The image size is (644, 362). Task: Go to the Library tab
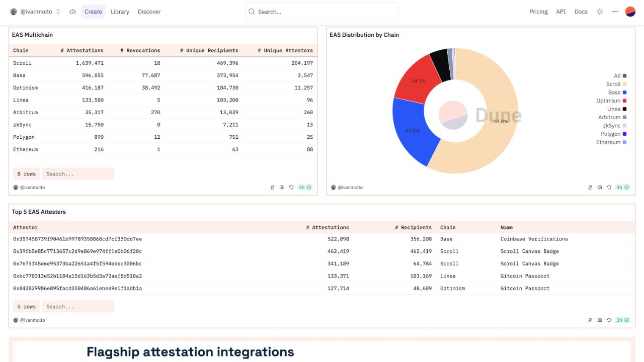[120, 12]
